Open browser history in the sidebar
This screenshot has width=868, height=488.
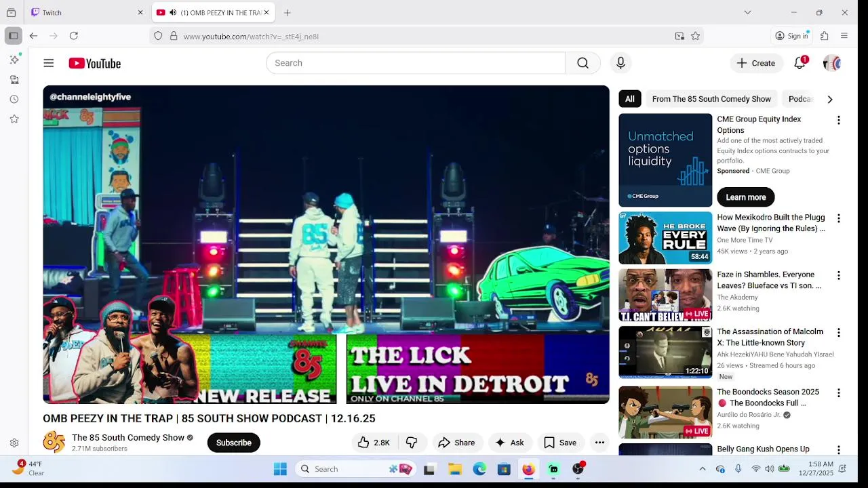pyautogui.click(x=14, y=99)
